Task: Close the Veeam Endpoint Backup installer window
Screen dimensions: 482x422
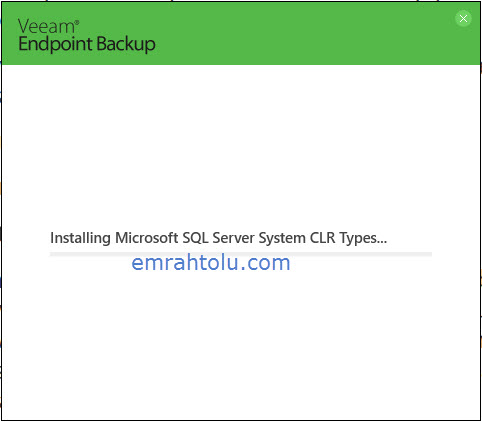Action: (x=463, y=18)
